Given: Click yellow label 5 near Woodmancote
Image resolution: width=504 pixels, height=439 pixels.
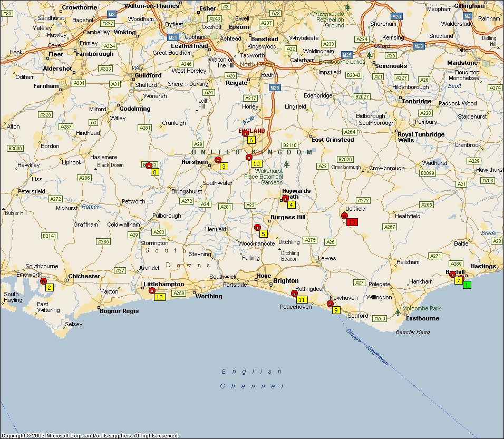Looking at the screenshot, I should click(x=263, y=234).
